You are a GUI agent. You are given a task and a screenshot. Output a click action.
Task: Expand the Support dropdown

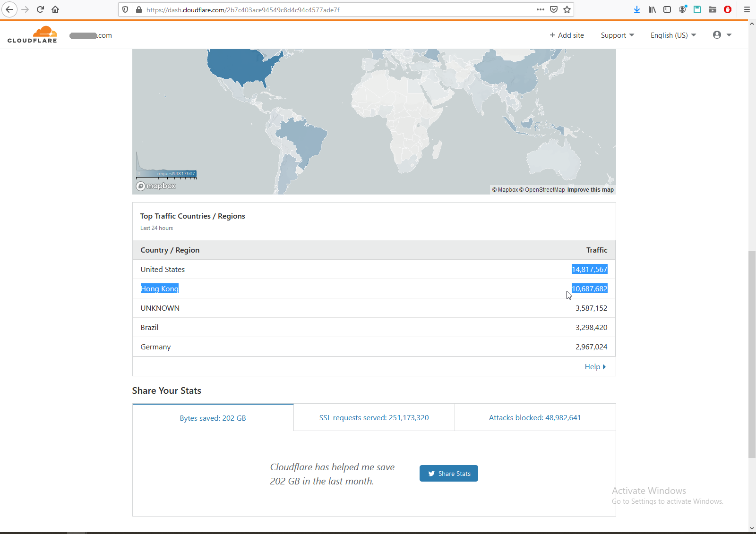[618, 35]
